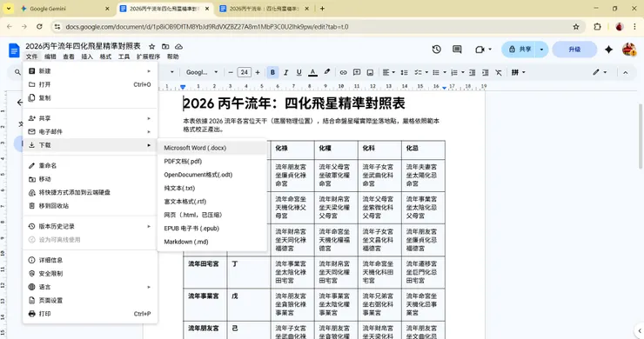Open 版本历史记录 submenu

click(90, 226)
